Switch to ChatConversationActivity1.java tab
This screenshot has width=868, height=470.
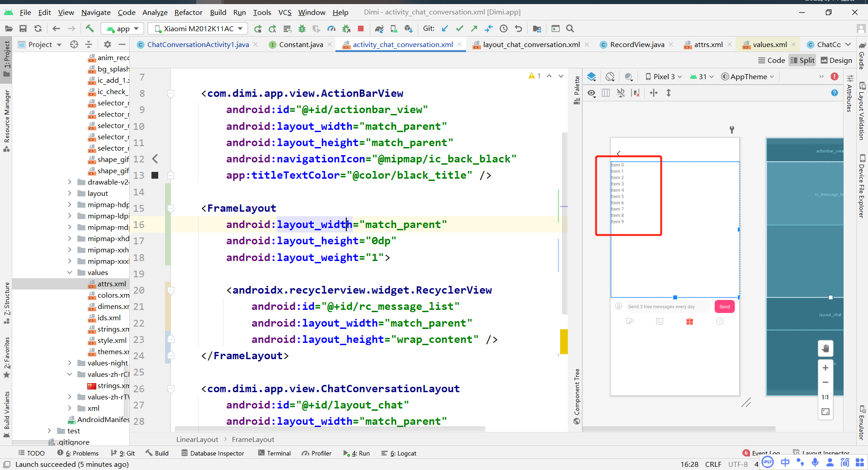198,44
